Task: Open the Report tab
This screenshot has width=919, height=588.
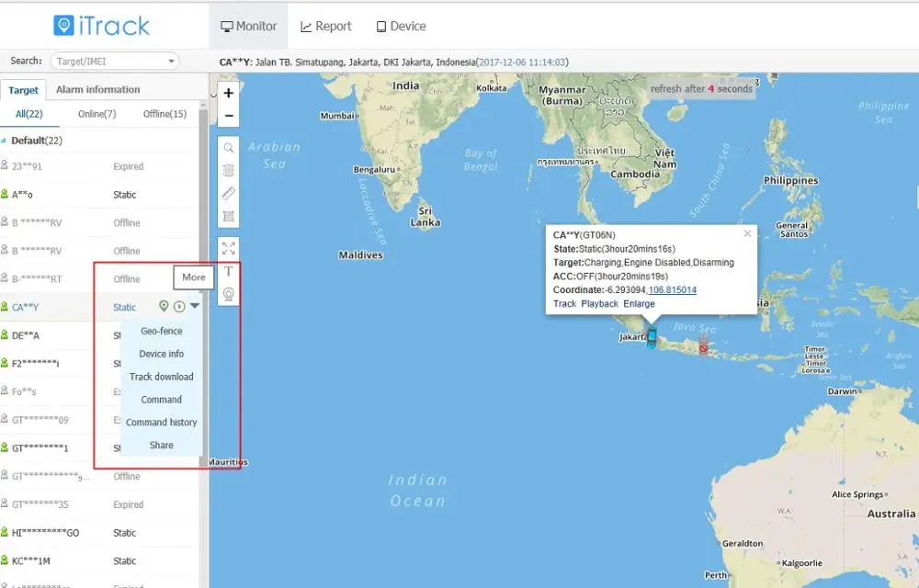Action: [326, 27]
